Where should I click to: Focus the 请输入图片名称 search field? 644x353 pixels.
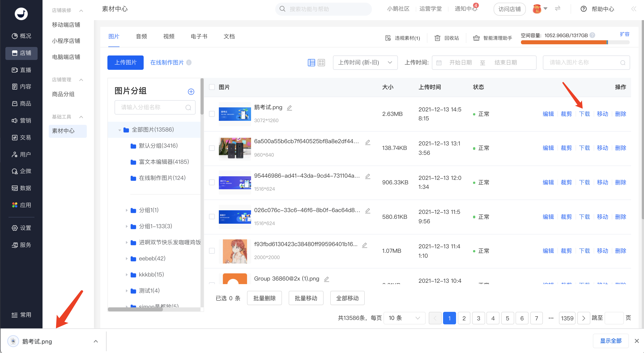[586, 62]
